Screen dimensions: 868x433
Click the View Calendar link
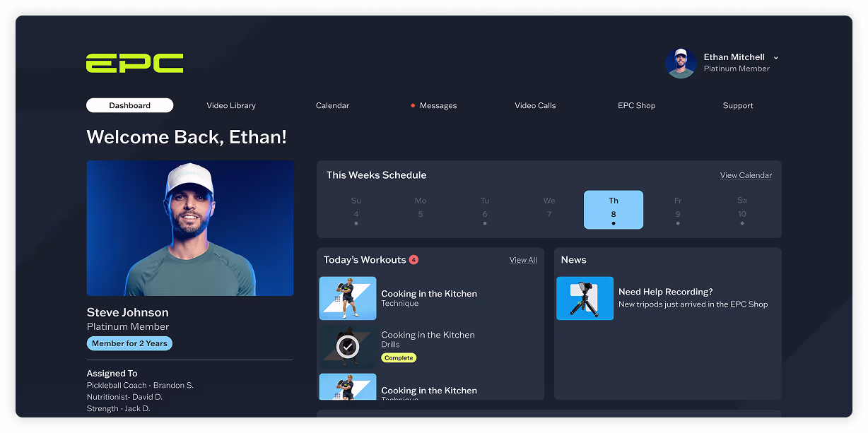tap(746, 175)
